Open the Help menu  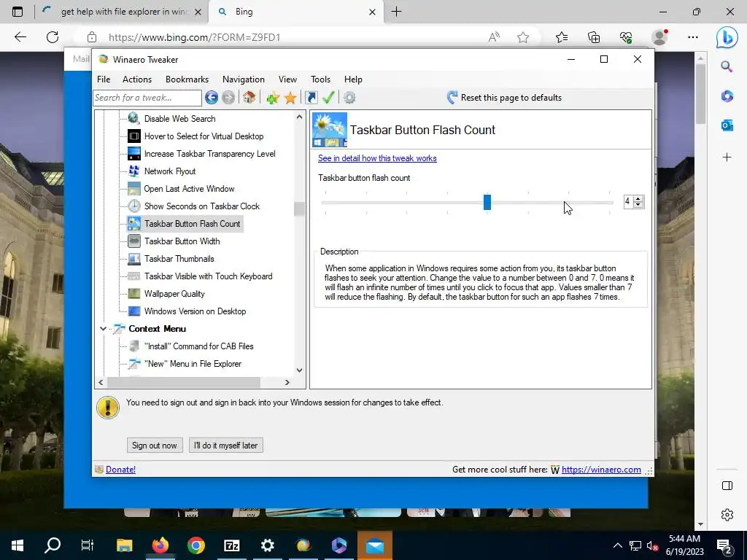(353, 79)
